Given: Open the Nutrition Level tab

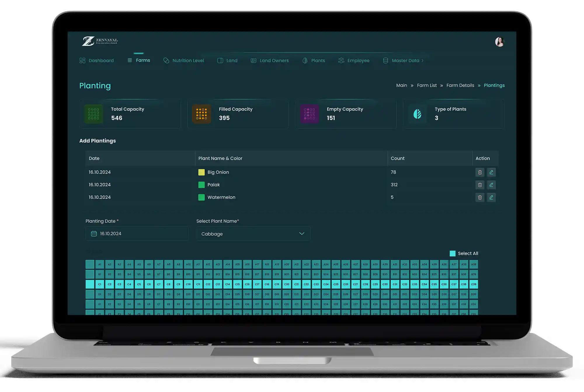Looking at the screenshot, I should coord(184,60).
